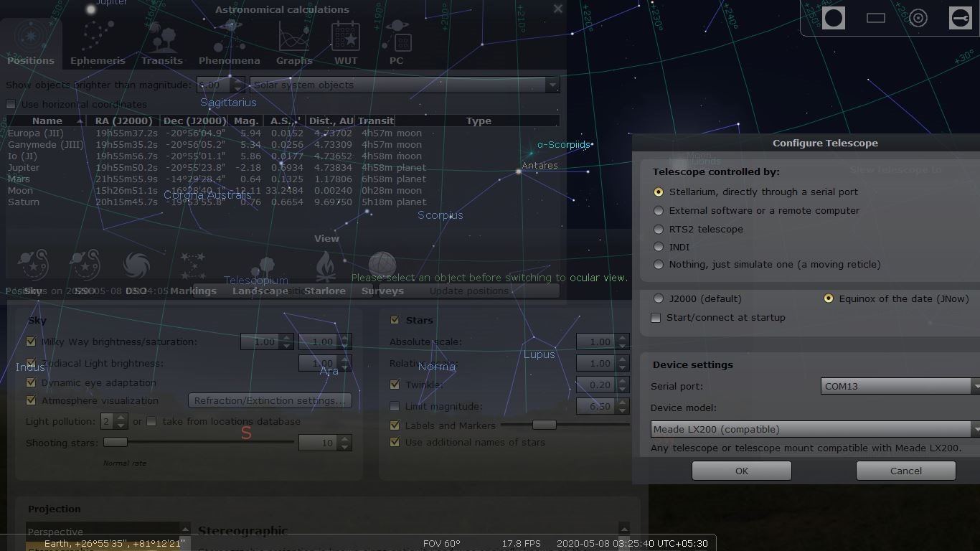The image size is (980, 551).
Task: Toggle the Telrad sight icon
Action: tap(918, 18)
